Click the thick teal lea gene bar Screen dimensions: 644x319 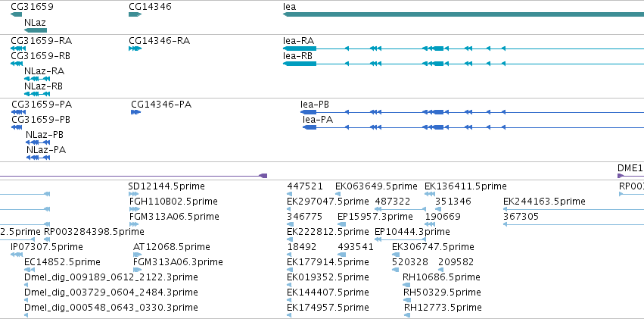tap(463, 14)
